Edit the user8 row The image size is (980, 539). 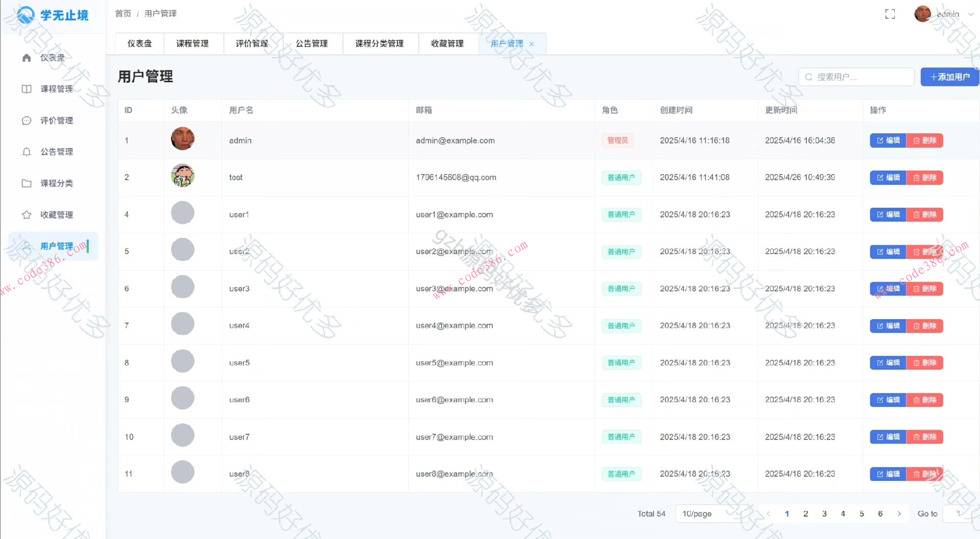(888, 474)
